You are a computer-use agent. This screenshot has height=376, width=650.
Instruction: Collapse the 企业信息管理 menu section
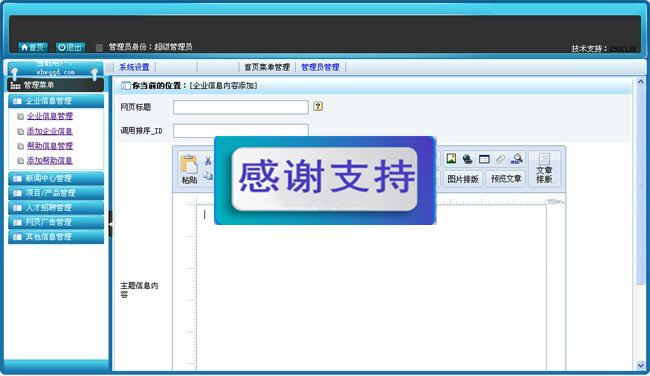tap(56, 101)
